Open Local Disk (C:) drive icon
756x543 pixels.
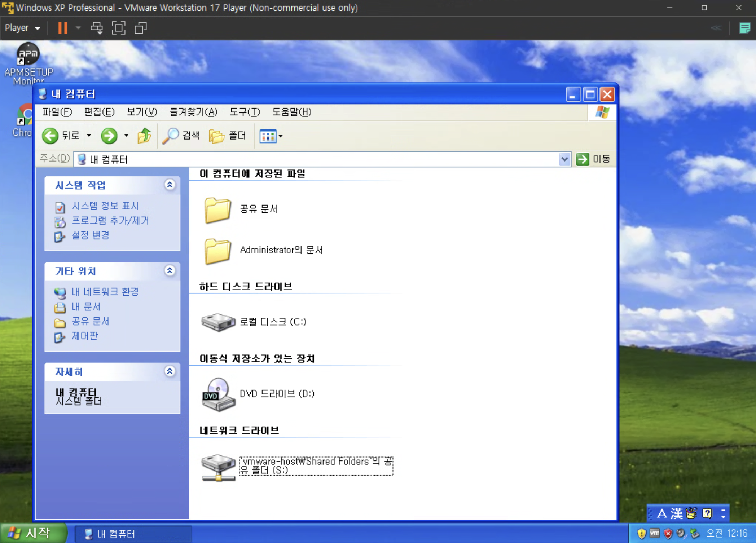click(x=218, y=322)
